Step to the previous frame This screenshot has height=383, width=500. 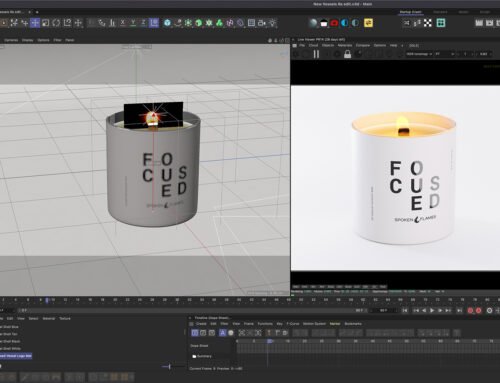coord(424,310)
